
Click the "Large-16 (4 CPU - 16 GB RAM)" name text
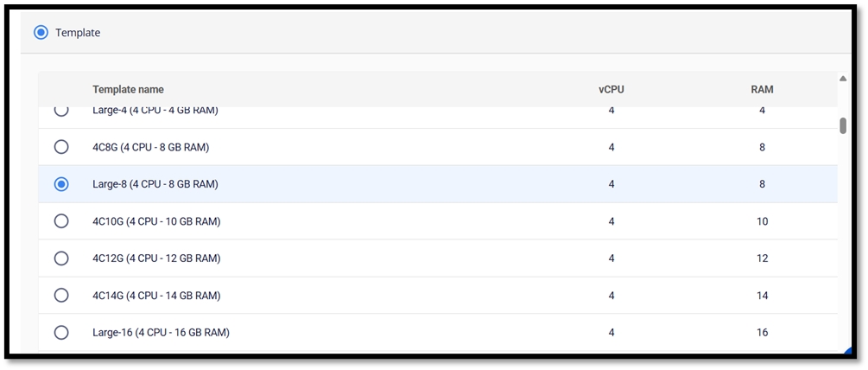pos(161,333)
